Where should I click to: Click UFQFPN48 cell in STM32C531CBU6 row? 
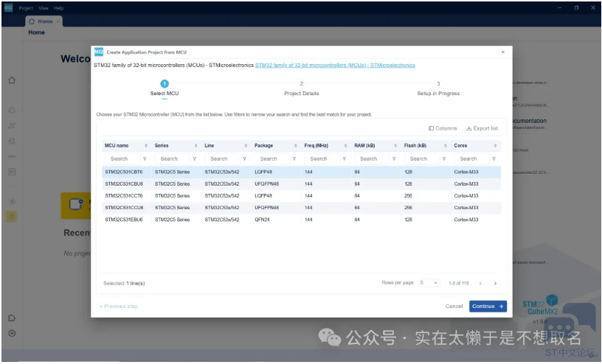click(266, 184)
